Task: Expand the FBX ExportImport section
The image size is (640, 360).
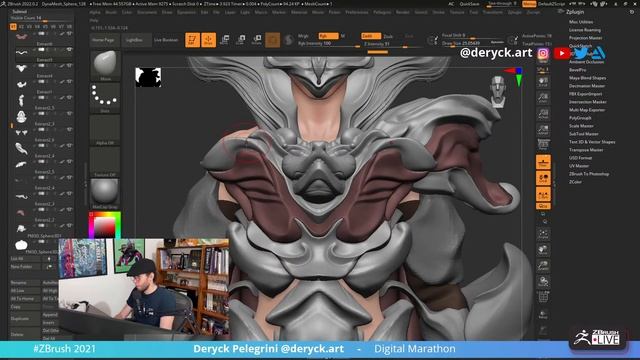Action: coord(585,94)
